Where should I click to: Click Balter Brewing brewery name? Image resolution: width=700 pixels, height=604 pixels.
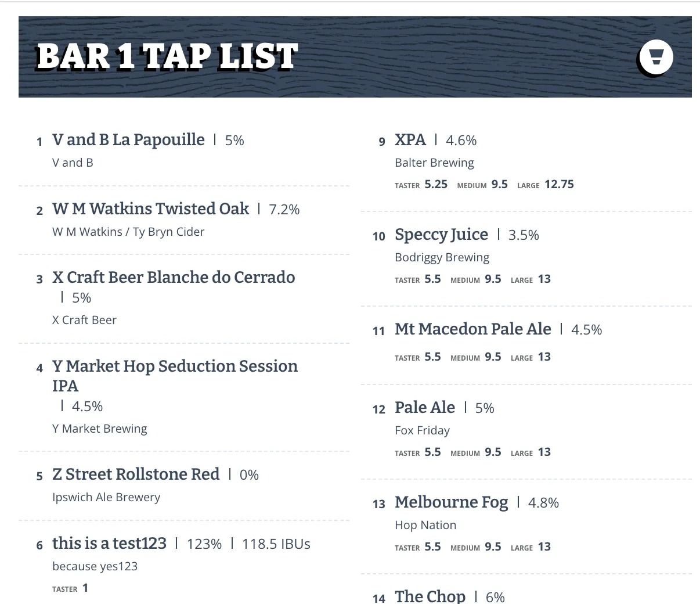434,163
